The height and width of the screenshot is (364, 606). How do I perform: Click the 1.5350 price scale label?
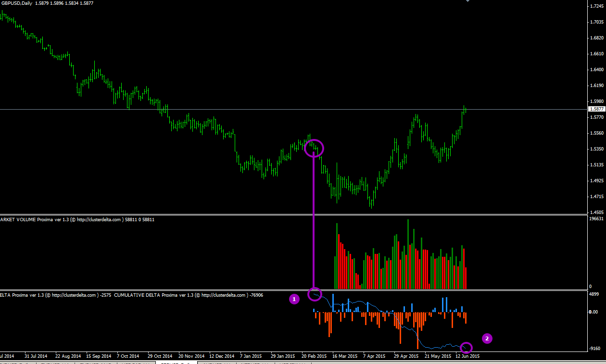[596, 149]
